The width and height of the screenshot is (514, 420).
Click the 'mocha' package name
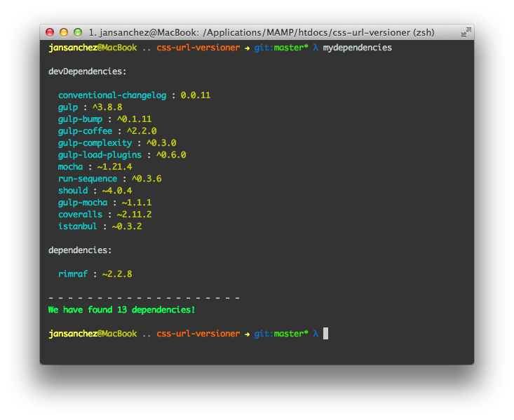point(71,167)
